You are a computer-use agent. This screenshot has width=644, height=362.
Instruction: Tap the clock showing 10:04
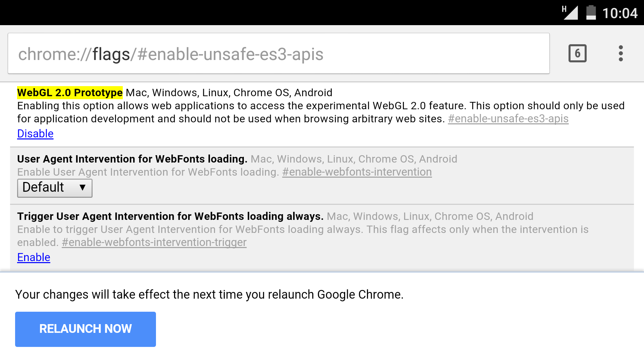pos(620,13)
